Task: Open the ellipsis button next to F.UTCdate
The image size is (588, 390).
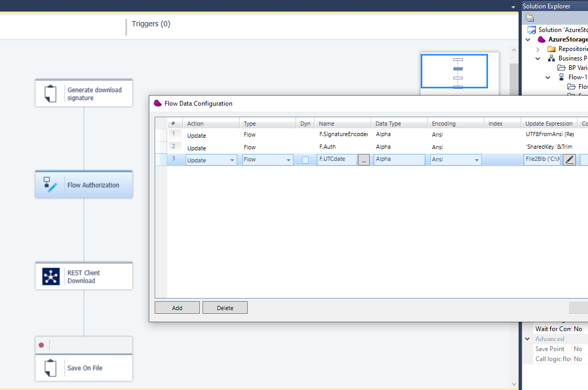Action: pyautogui.click(x=364, y=159)
